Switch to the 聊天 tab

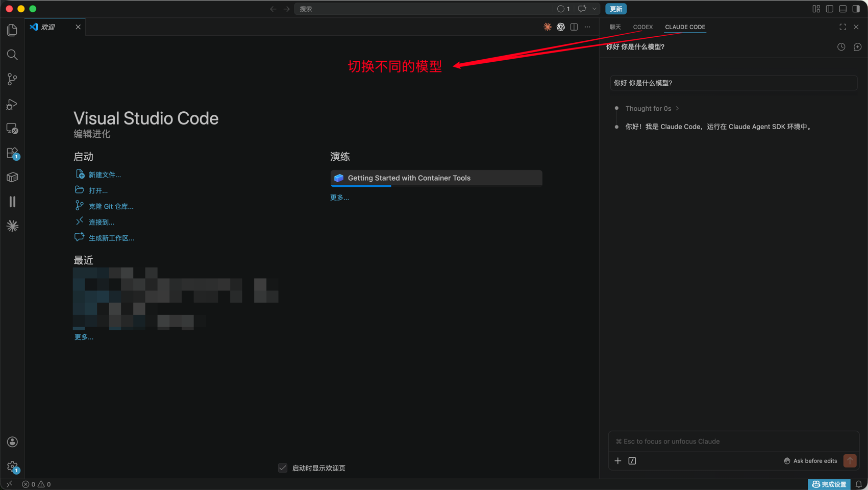[615, 27]
